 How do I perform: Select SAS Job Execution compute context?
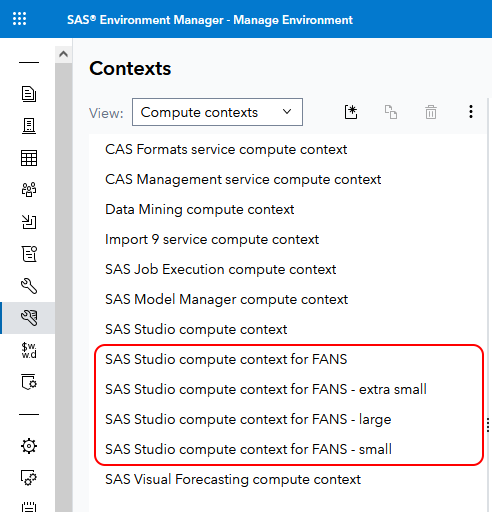pyautogui.click(x=221, y=269)
